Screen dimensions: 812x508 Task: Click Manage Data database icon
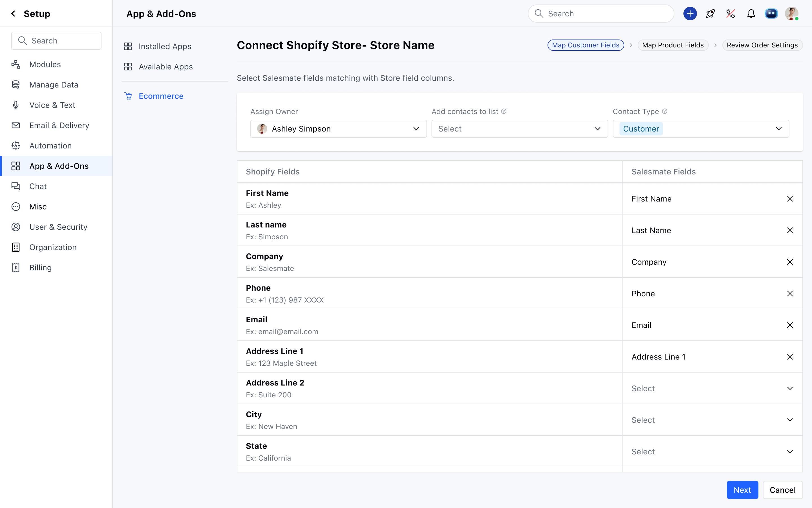click(x=16, y=85)
